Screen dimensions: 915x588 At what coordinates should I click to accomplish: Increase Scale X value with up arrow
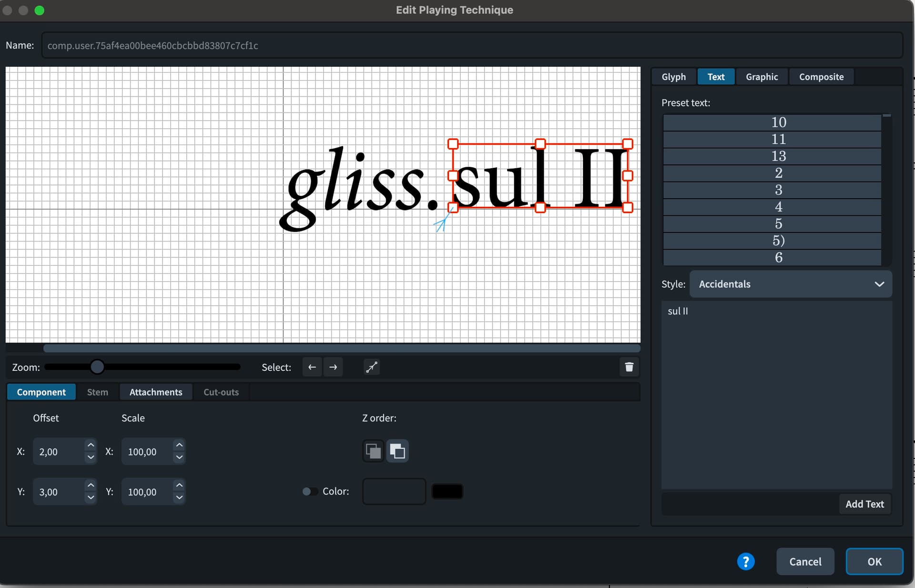[179, 445]
